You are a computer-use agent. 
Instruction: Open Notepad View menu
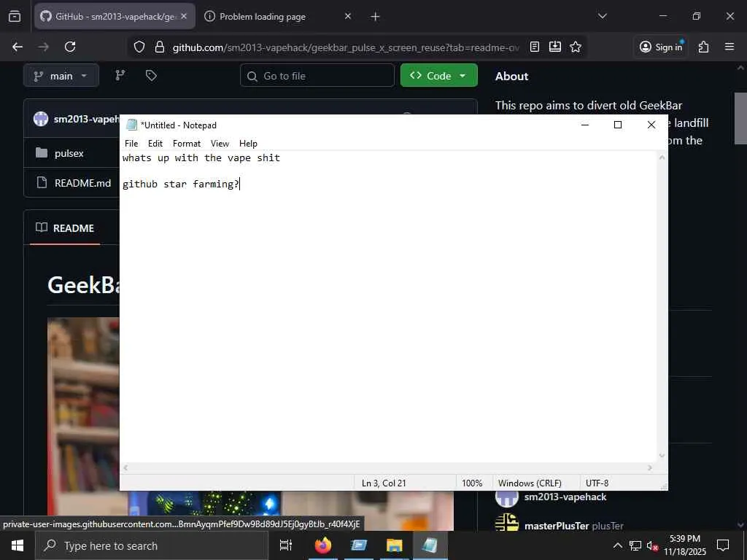pyautogui.click(x=220, y=144)
